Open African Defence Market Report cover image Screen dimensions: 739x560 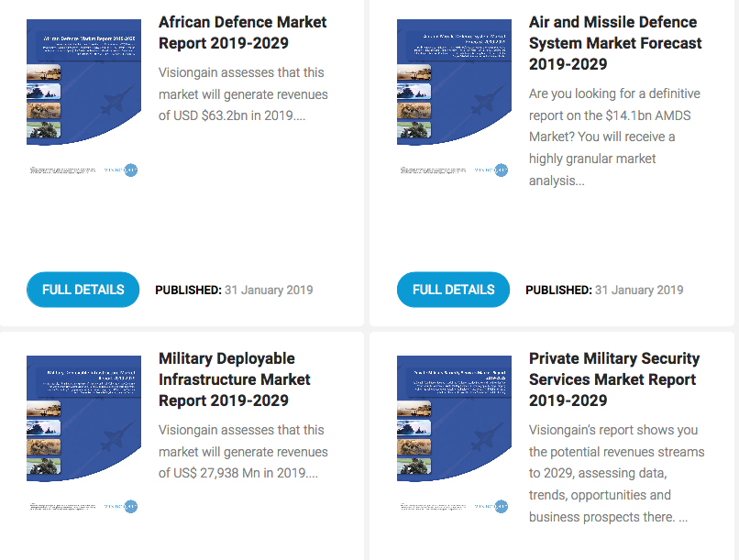pos(83,82)
